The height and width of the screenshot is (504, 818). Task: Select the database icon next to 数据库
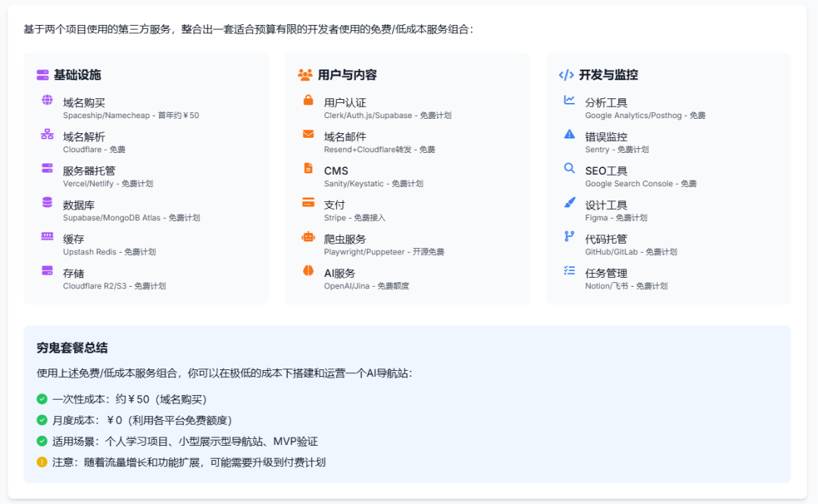(x=47, y=202)
